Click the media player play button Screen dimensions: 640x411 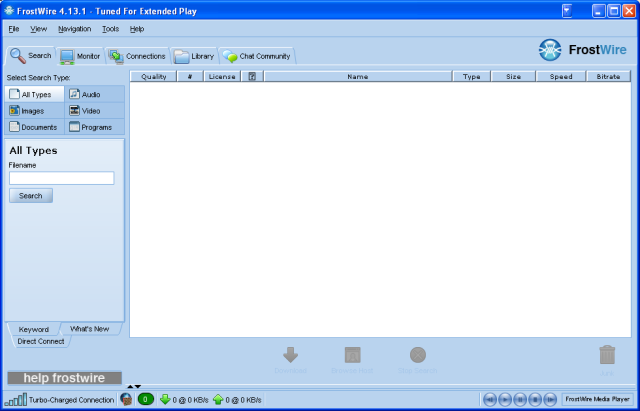coord(505,399)
